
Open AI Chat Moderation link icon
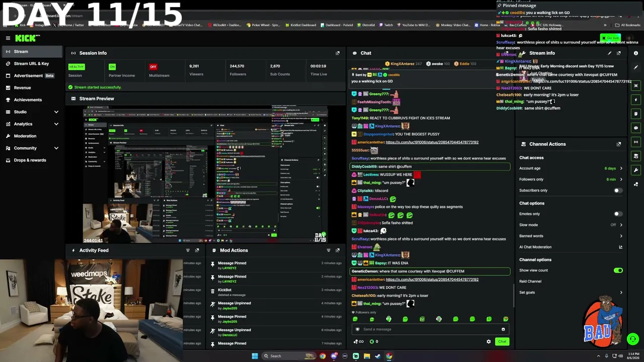(620, 247)
